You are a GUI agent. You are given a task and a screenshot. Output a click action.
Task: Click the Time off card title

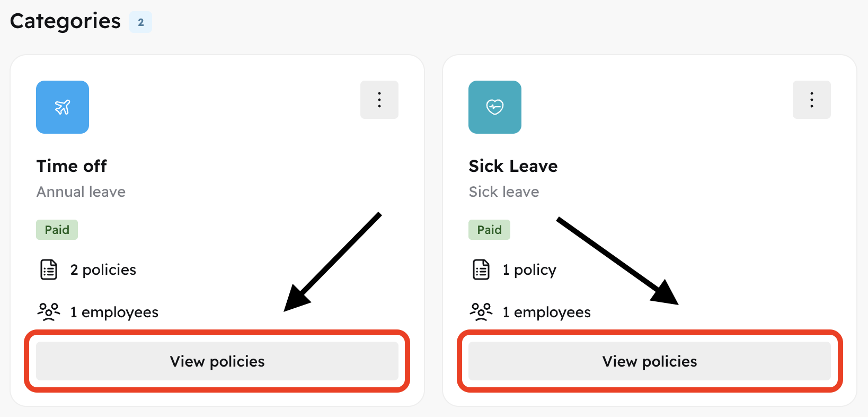[x=72, y=166]
